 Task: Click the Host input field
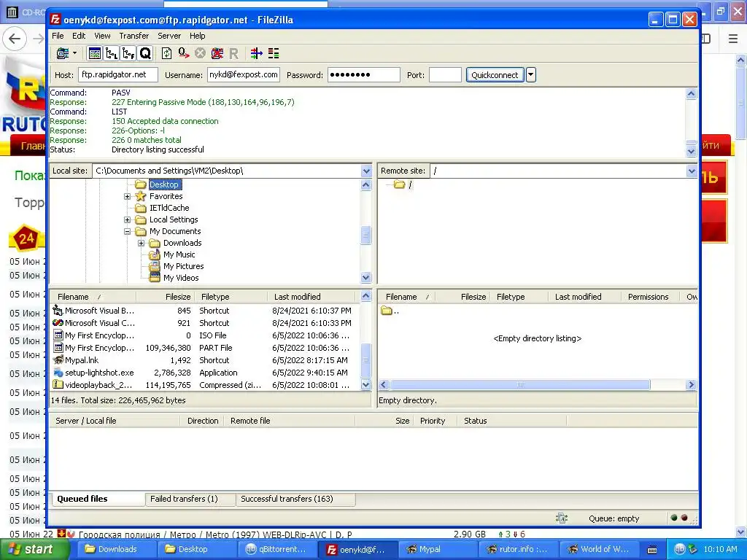(x=118, y=75)
